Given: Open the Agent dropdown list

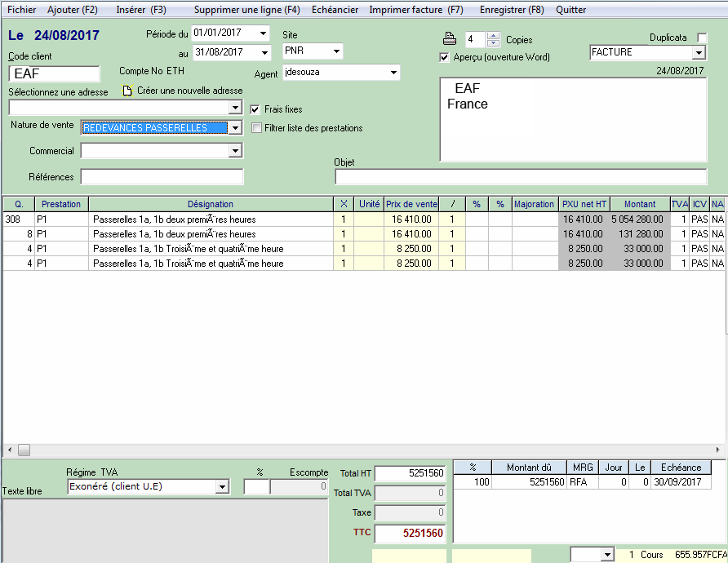Looking at the screenshot, I should 393,73.
